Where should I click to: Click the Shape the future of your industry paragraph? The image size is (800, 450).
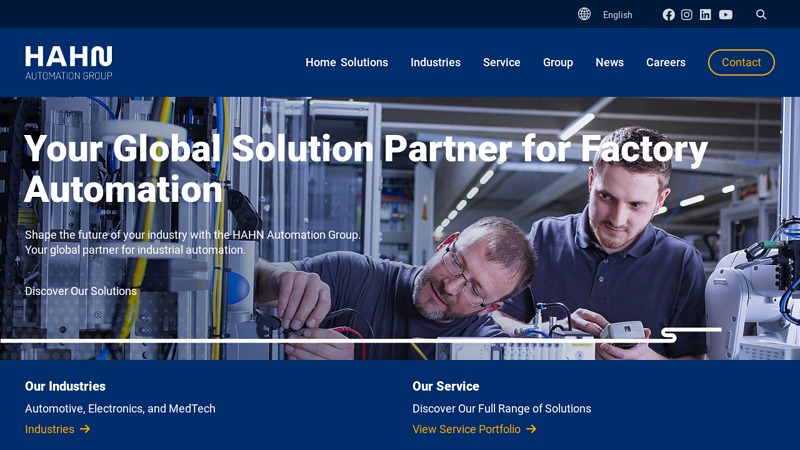pyautogui.click(x=193, y=242)
